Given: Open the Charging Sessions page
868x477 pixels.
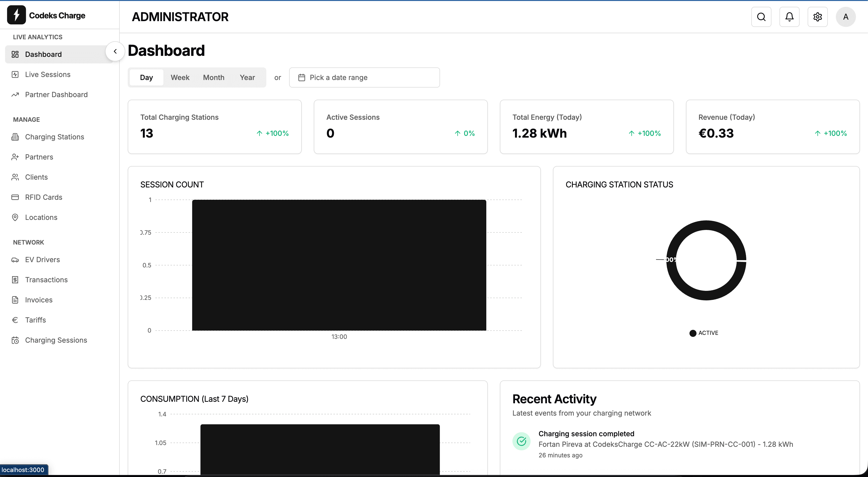Looking at the screenshot, I should tap(56, 340).
